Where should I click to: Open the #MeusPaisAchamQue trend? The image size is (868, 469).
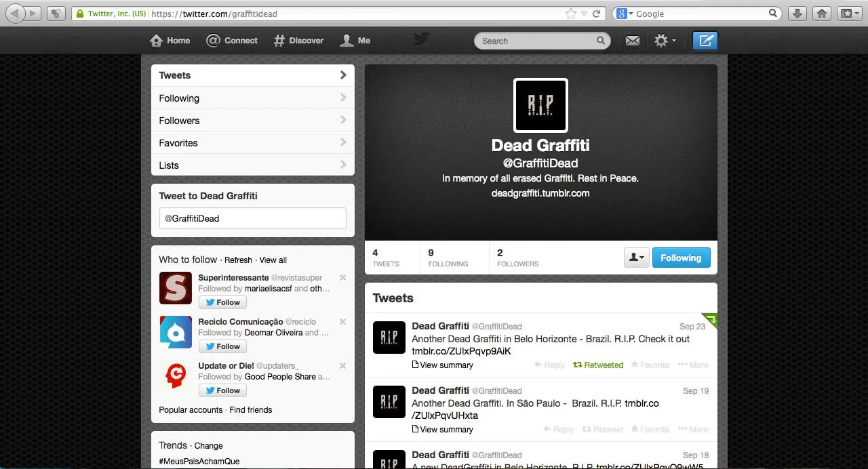coord(199,462)
